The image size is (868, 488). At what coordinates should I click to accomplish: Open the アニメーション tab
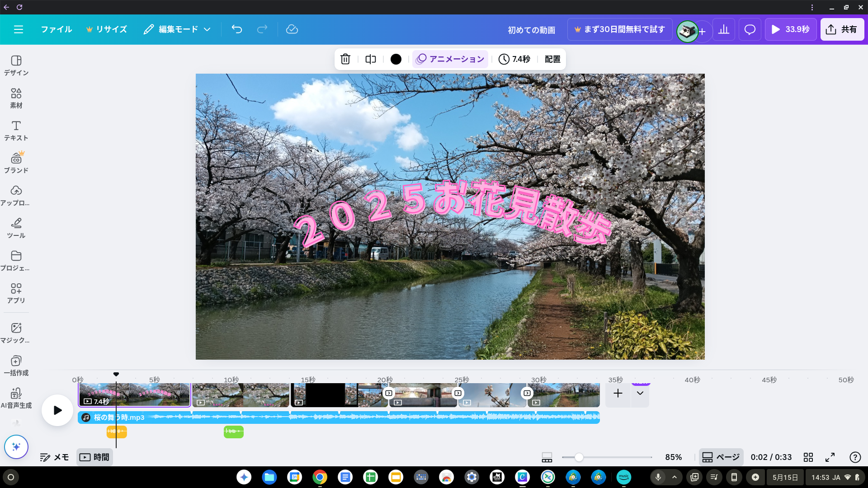(450, 59)
